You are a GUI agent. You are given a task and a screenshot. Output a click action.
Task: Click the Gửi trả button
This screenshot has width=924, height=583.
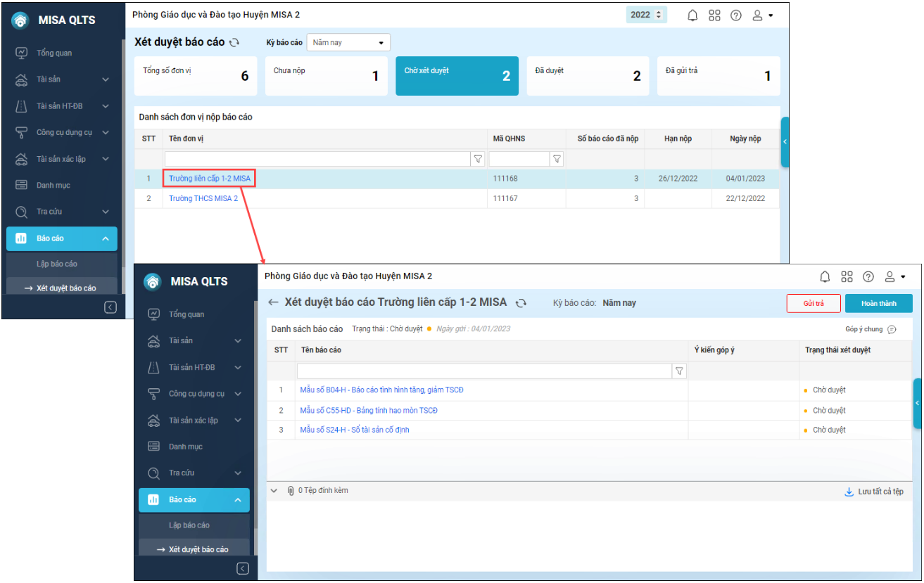814,303
